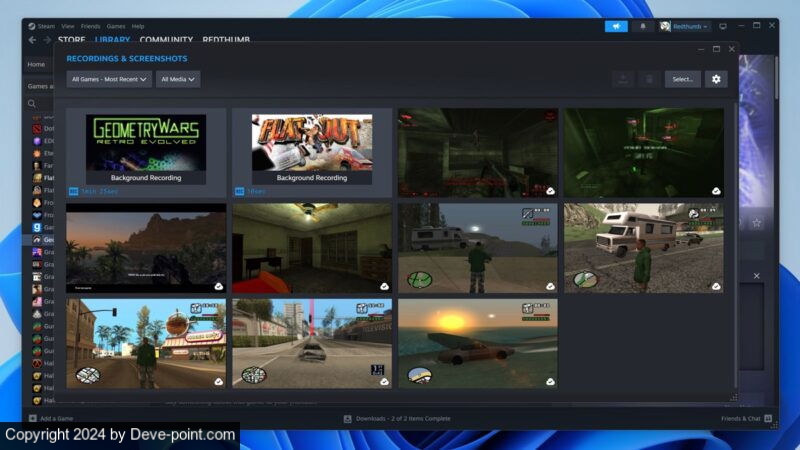Open the Help menu
The width and height of the screenshot is (800, 450).
[x=138, y=26]
